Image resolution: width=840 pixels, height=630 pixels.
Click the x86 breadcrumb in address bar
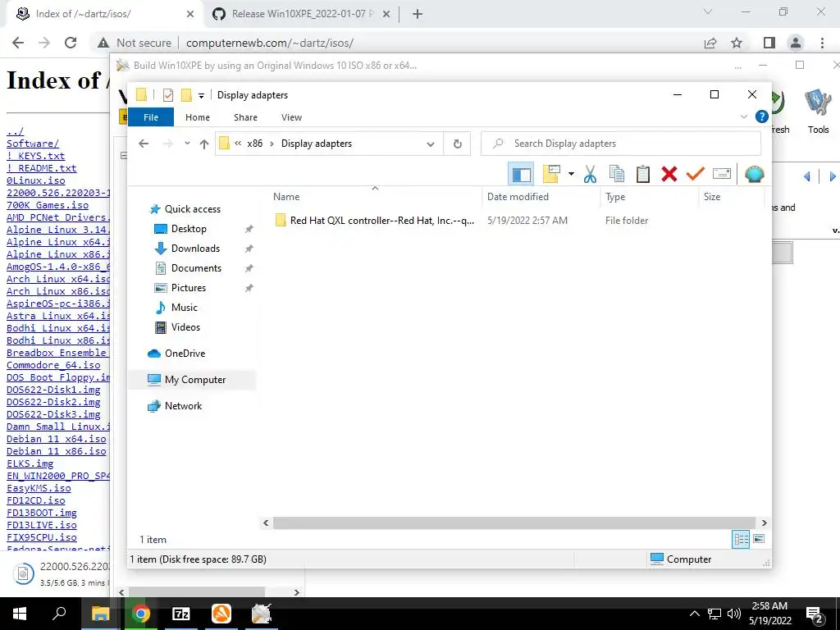(x=255, y=144)
